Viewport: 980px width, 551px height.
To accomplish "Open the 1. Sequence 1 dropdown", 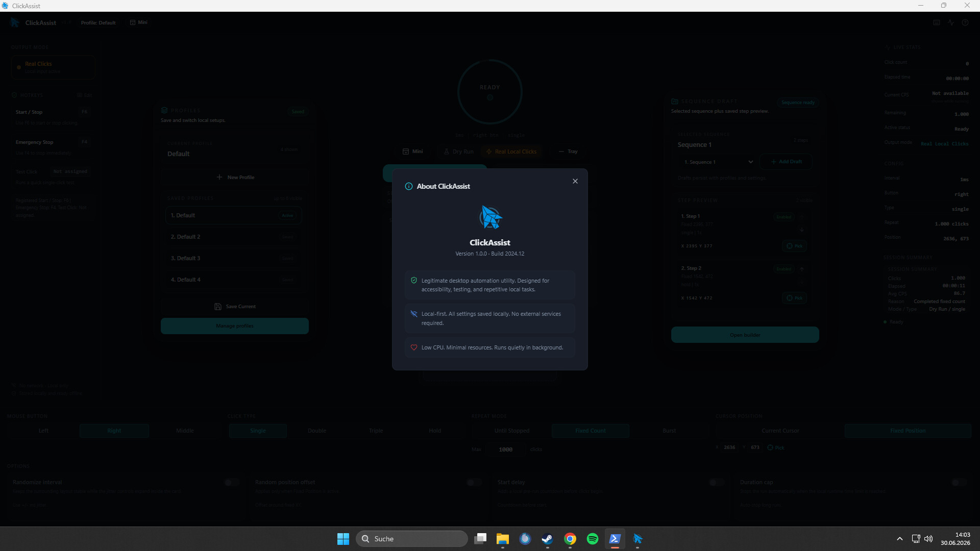I will point(718,162).
